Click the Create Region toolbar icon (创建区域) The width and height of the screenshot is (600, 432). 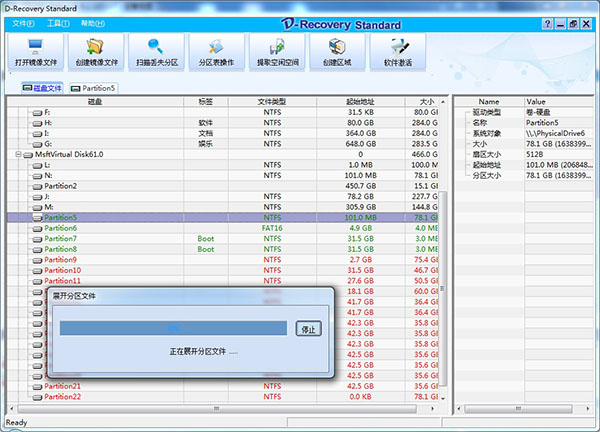[x=337, y=52]
